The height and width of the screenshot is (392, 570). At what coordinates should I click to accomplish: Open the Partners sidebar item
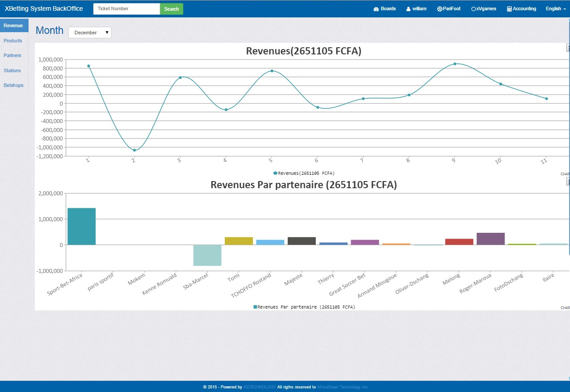pyautogui.click(x=12, y=56)
